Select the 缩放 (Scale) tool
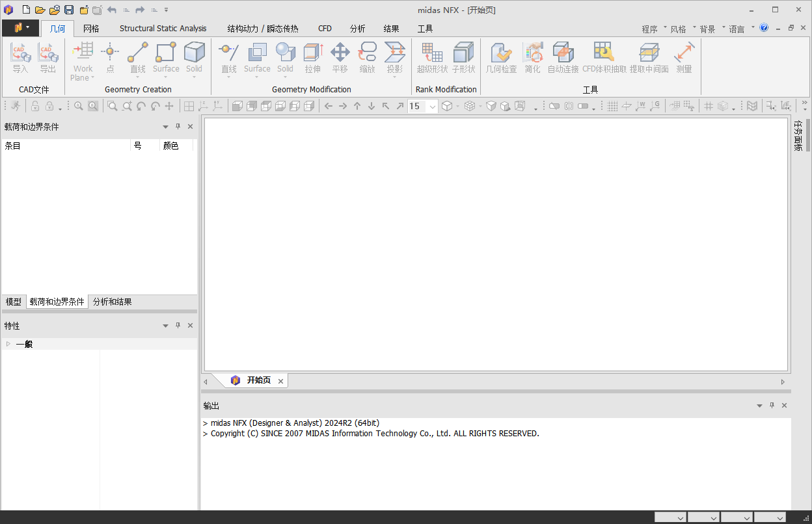 coord(368,58)
